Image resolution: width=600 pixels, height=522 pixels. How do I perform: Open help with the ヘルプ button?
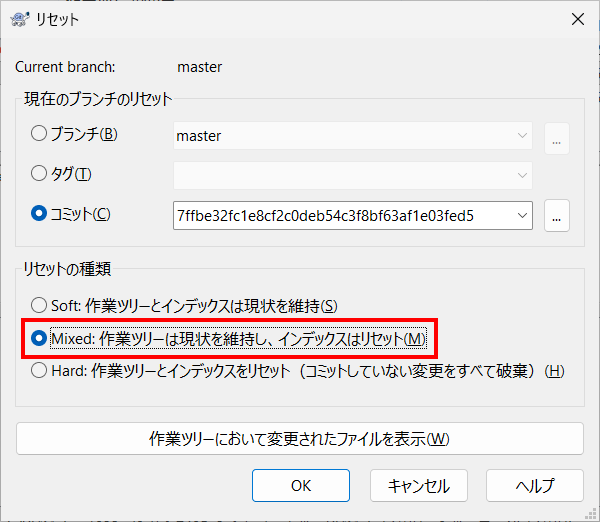pyautogui.click(x=535, y=485)
